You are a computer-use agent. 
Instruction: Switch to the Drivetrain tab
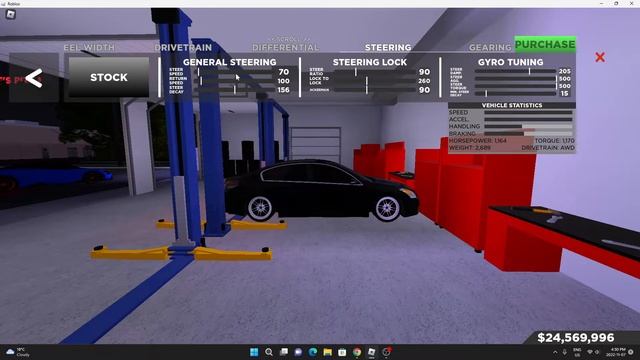pyautogui.click(x=183, y=47)
